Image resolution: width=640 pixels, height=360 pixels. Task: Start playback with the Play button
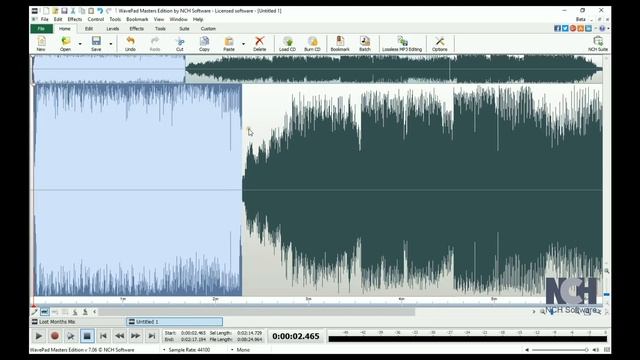39,336
